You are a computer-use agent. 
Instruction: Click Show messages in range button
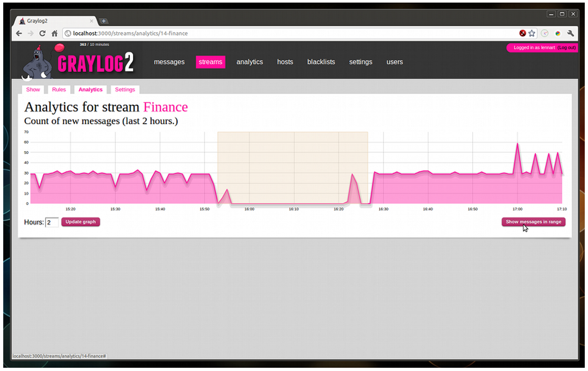click(x=533, y=222)
